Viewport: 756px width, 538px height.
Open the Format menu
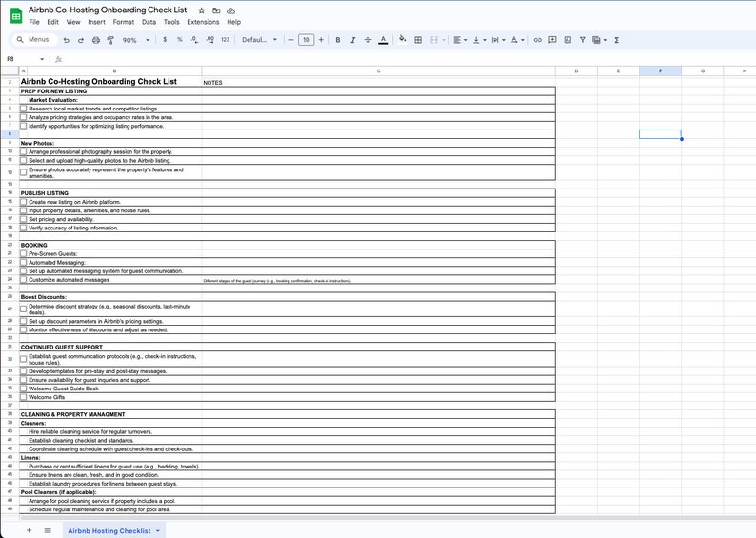coord(124,22)
